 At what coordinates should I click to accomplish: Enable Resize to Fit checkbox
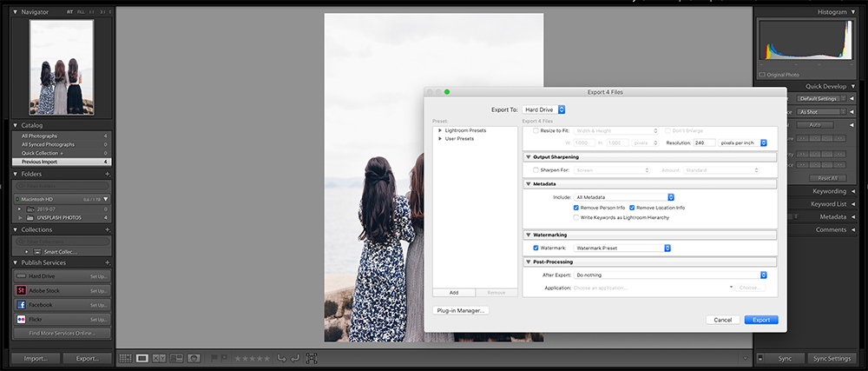pos(536,130)
